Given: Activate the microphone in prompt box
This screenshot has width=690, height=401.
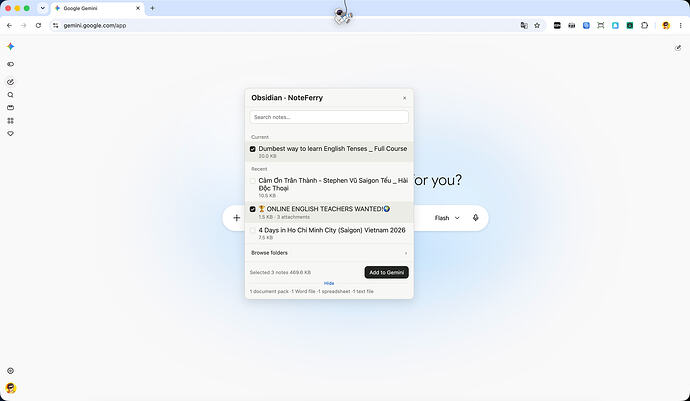Looking at the screenshot, I should coord(475,218).
